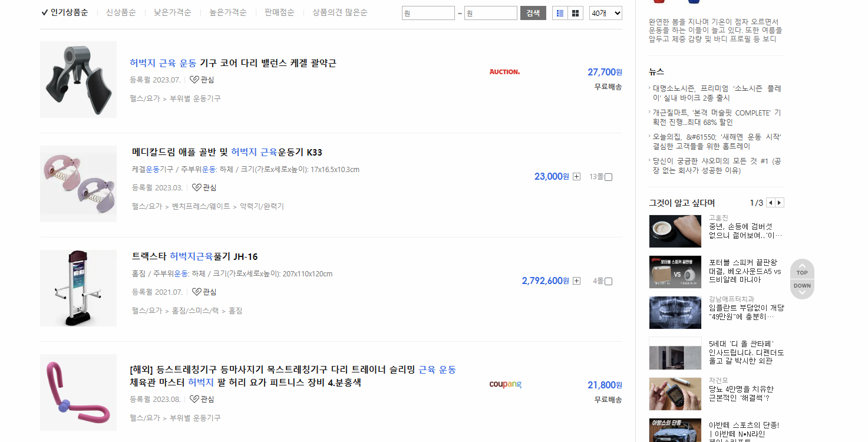Screen dimensions: 868x442
Task: Click the DOWN scroll shortcut button
Action: tap(801, 285)
